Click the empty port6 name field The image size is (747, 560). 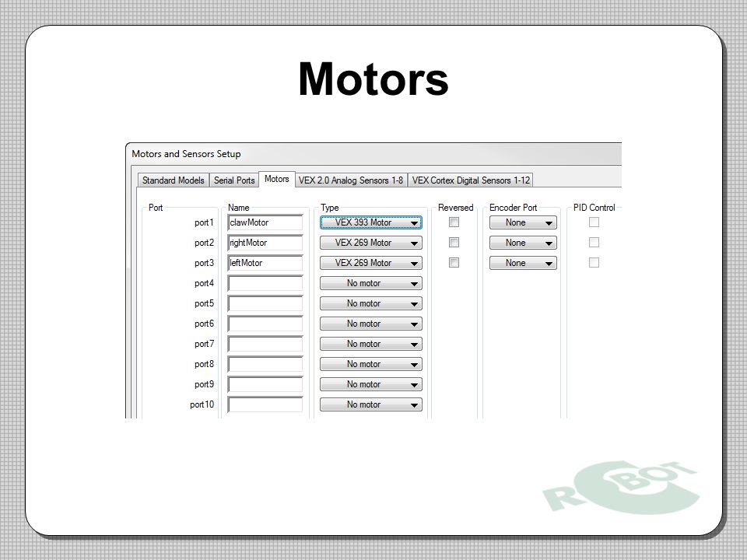(265, 324)
